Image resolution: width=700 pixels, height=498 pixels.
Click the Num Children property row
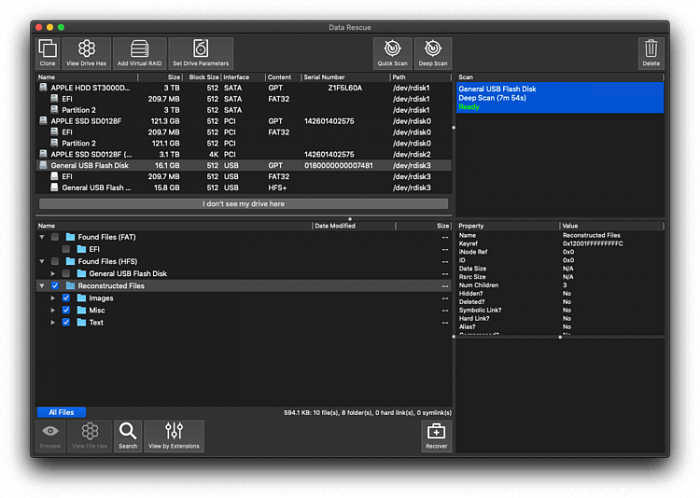coord(560,285)
